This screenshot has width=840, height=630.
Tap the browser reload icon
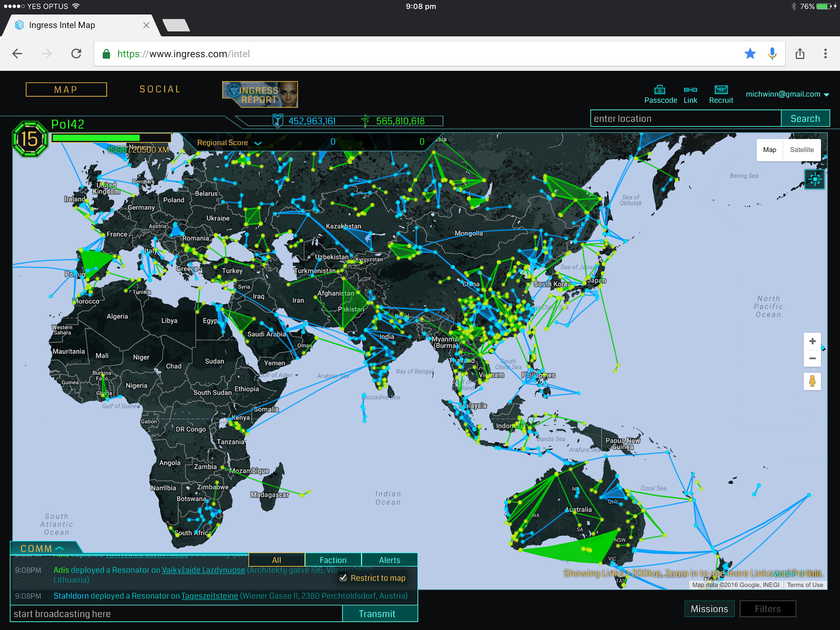[x=76, y=54]
